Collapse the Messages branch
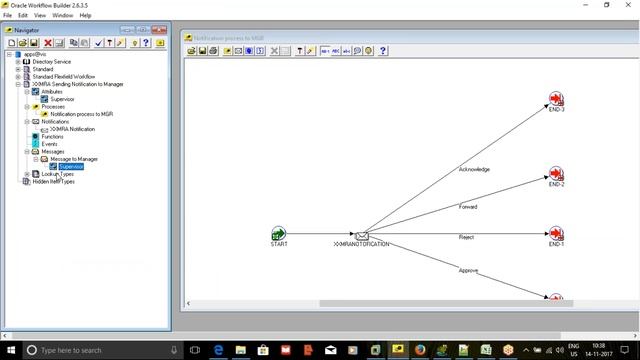Screen dimensions: 640x360 (x=27, y=151)
